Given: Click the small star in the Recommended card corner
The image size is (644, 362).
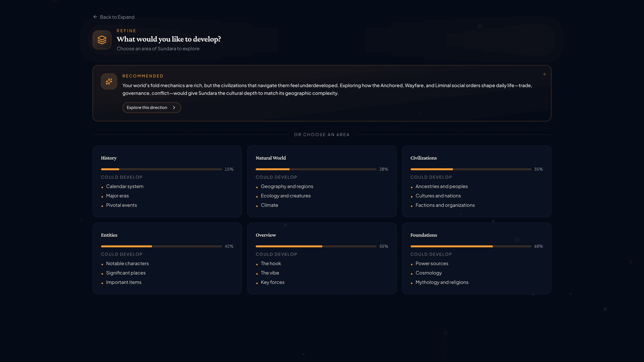Looking at the screenshot, I should [x=545, y=74].
